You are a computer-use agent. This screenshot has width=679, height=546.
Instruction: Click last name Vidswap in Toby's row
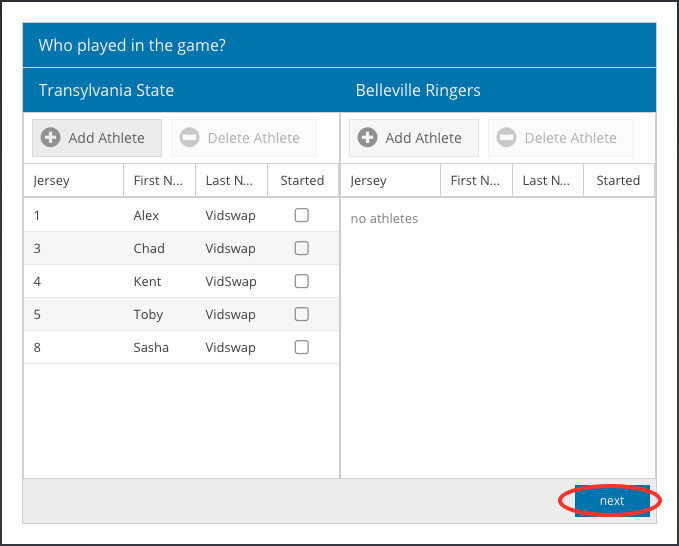coord(230,315)
